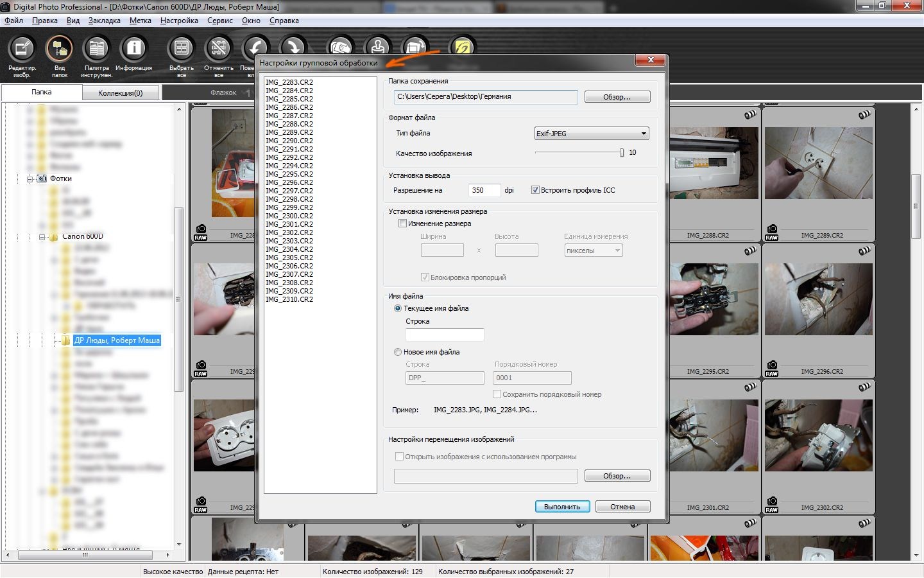Collapse the Фотки tree node

click(x=30, y=179)
